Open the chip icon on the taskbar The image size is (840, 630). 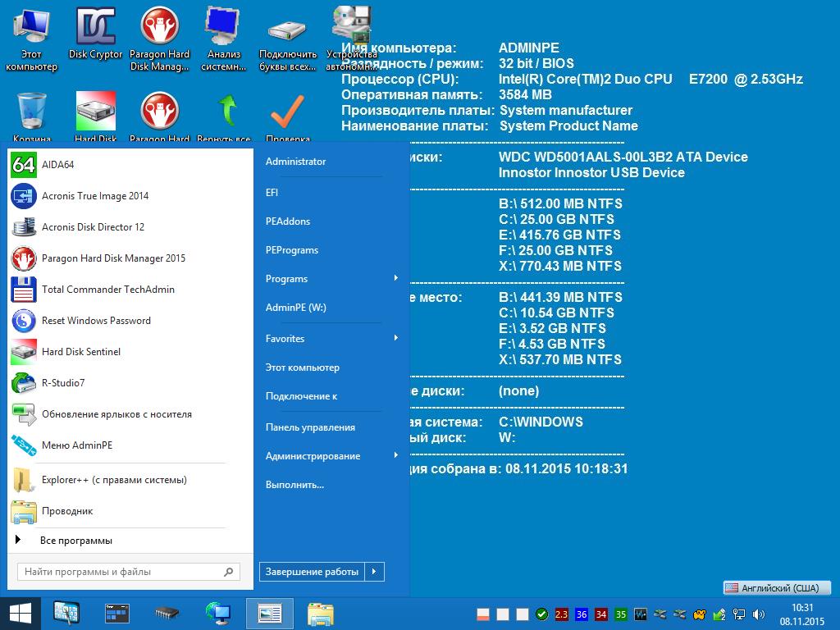pos(167,614)
